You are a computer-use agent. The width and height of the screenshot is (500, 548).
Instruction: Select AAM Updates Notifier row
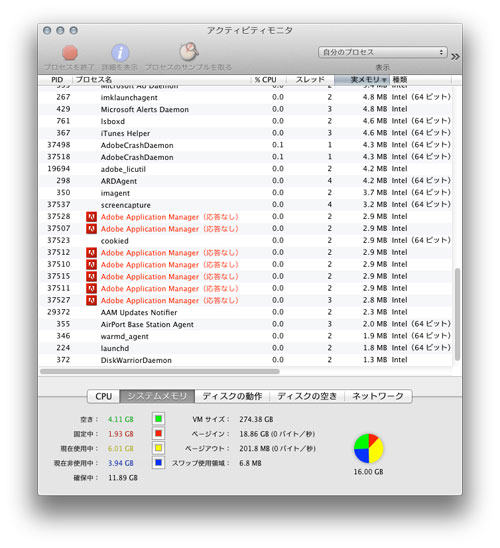(245, 312)
